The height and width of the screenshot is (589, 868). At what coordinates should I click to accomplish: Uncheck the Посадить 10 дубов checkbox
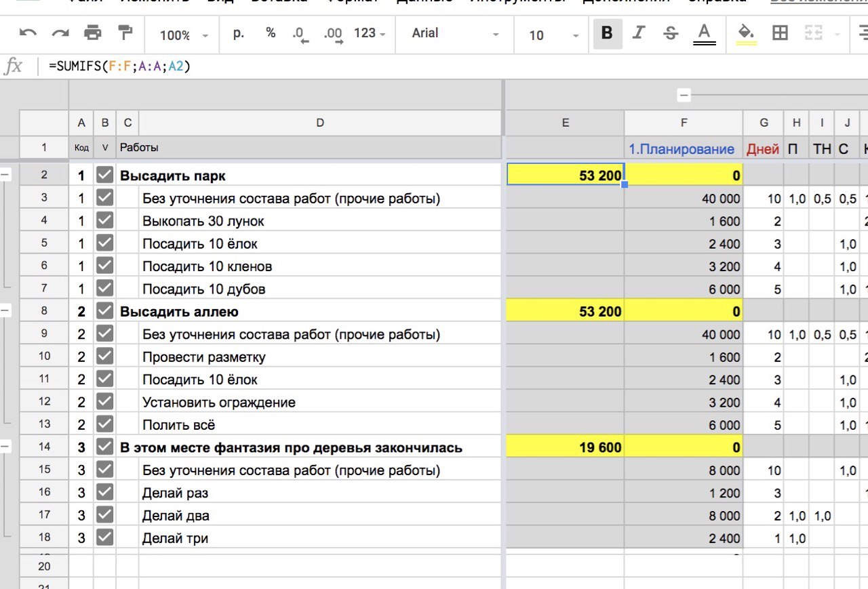pos(104,289)
